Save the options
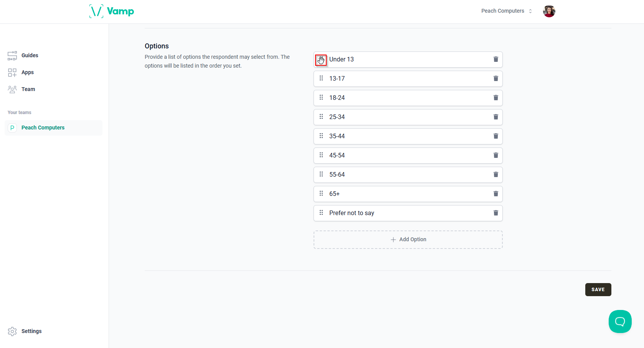Viewport: 644px width, 348px height. (598, 290)
